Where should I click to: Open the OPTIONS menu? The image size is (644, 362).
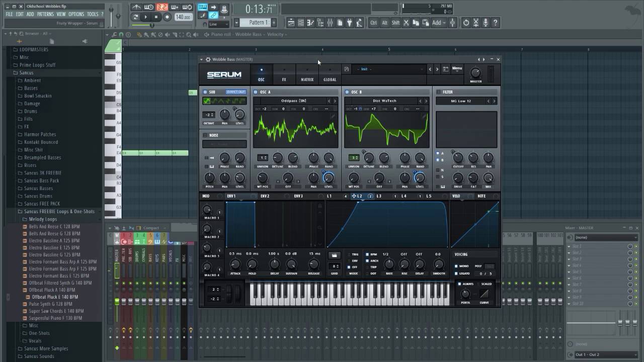76,14
